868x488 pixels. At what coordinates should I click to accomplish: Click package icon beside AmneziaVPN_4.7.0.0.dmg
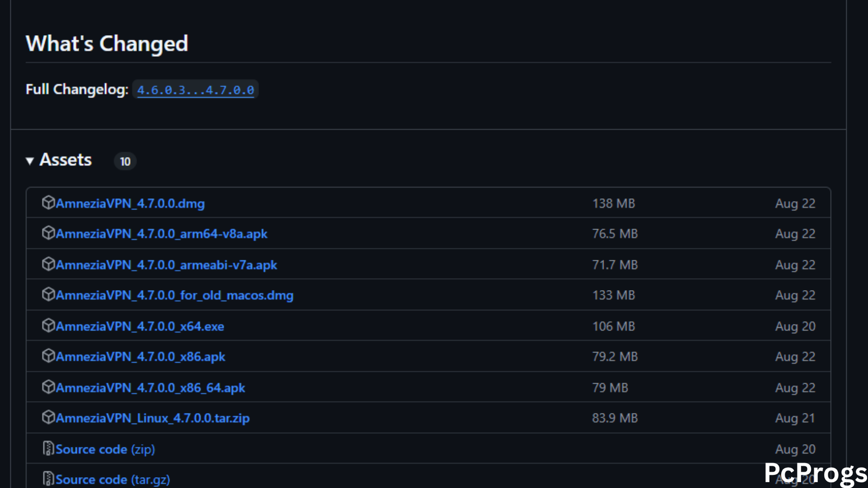point(48,202)
